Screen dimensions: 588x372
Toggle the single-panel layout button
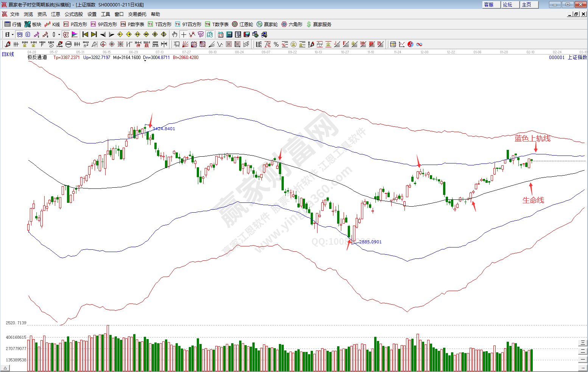pos(583,360)
